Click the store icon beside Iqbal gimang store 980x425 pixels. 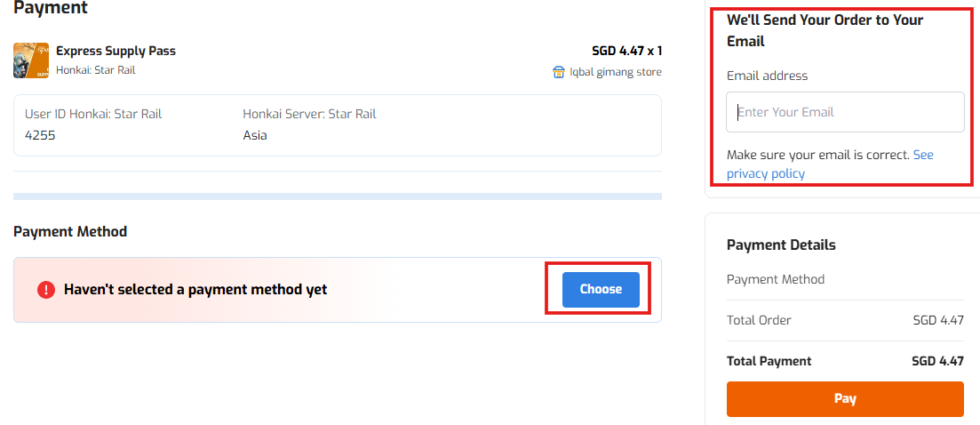[x=559, y=73]
